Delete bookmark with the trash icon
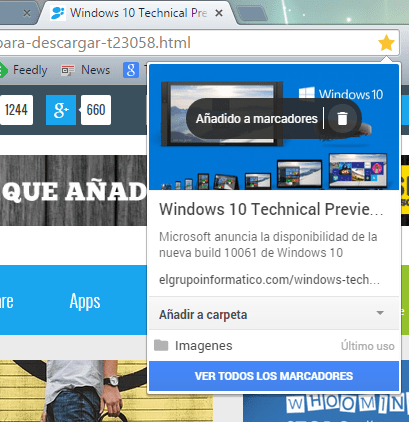Image resolution: width=409 pixels, height=422 pixels. click(x=342, y=118)
